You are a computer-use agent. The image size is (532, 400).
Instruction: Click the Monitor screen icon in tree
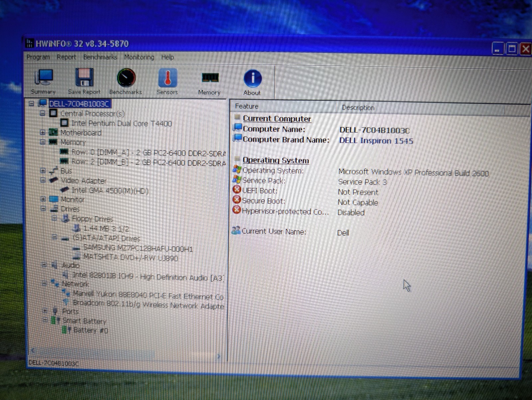coord(54,199)
